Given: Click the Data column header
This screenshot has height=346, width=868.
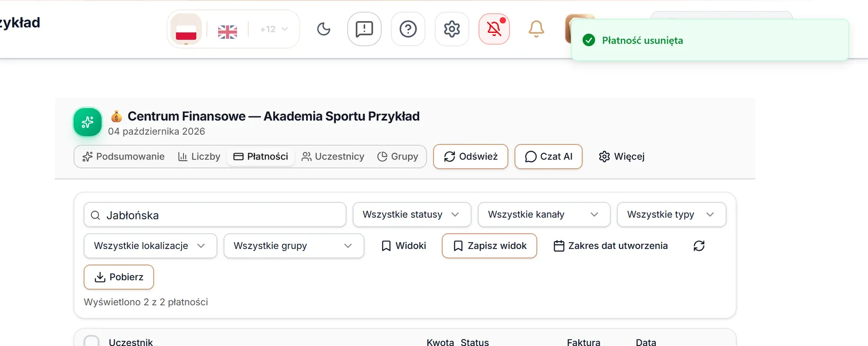Looking at the screenshot, I should 646,342.
